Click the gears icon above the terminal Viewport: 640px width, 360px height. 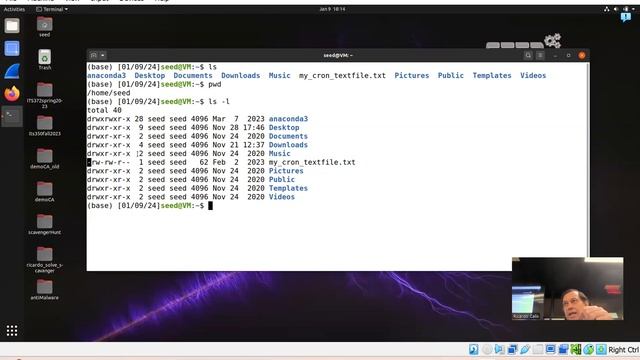point(553,40)
